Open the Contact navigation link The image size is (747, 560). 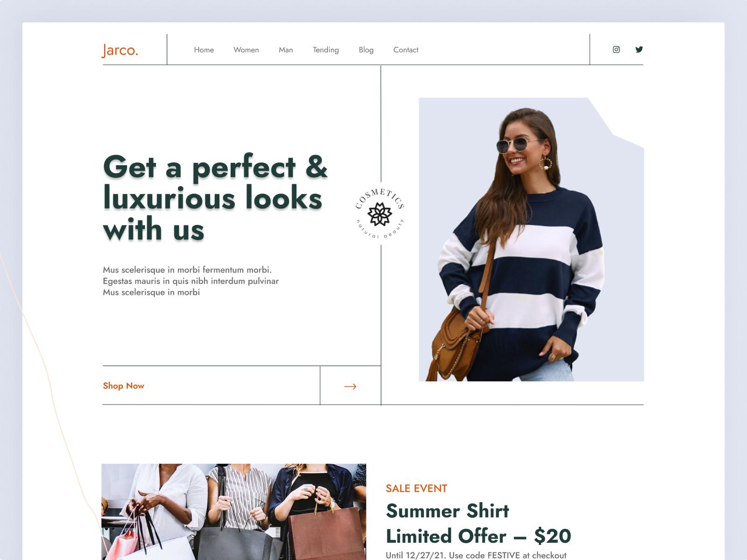(406, 50)
